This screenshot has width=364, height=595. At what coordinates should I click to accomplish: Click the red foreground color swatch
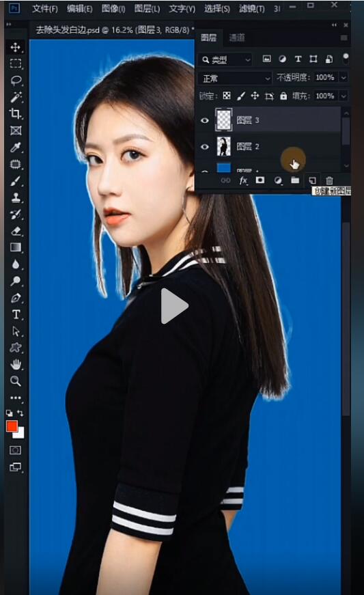pyautogui.click(x=12, y=426)
